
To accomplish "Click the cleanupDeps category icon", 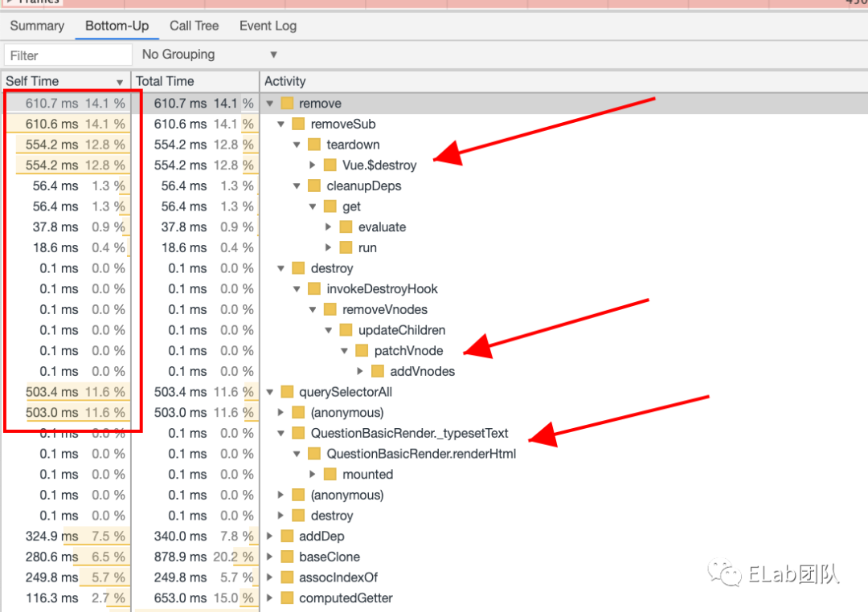I will (314, 186).
